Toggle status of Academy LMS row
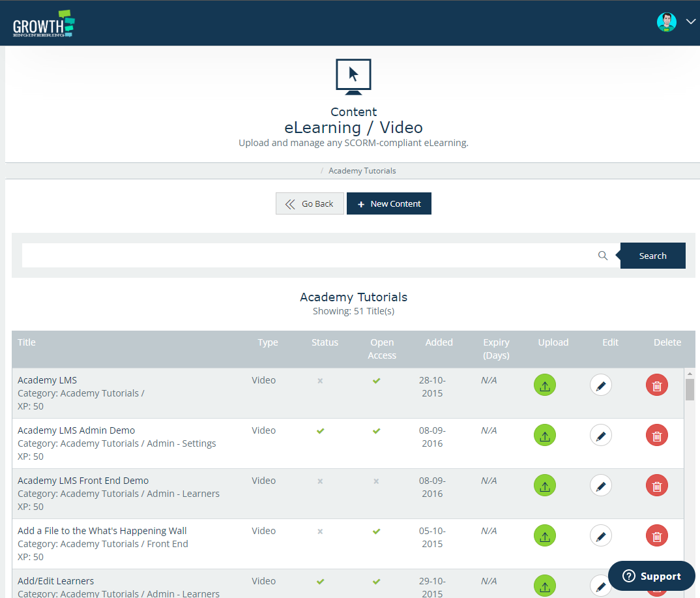 pyautogui.click(x=320, y=381)
